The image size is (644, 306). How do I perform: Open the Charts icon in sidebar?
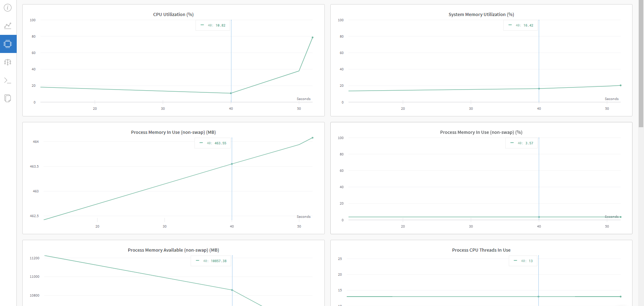(8, 25)
